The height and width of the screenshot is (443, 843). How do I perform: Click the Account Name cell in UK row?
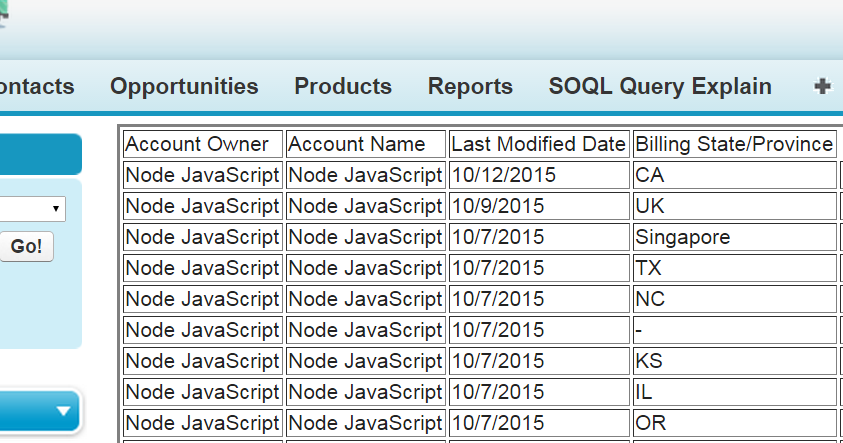click(x=366, y=206)
